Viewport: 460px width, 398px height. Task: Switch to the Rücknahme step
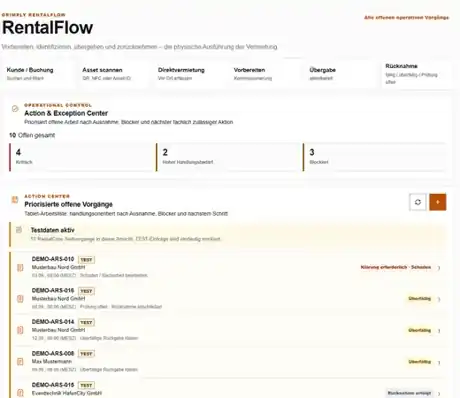[x=417, y=74]
